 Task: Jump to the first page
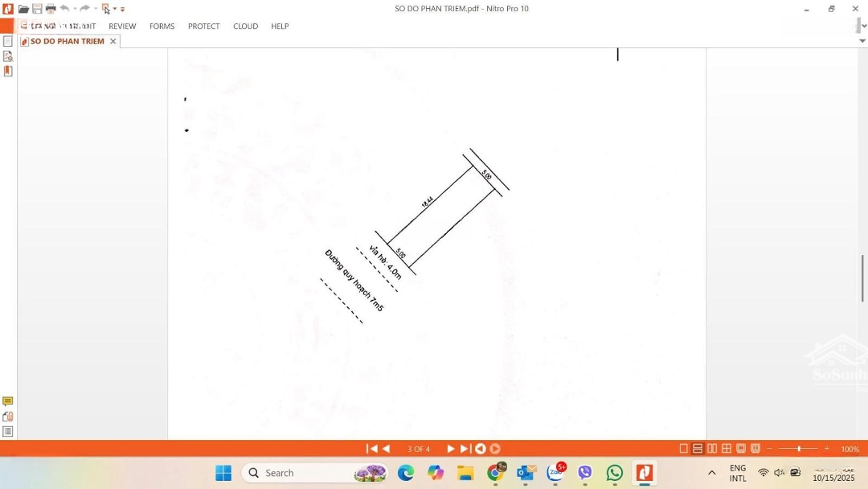click(x=371, y=449)
